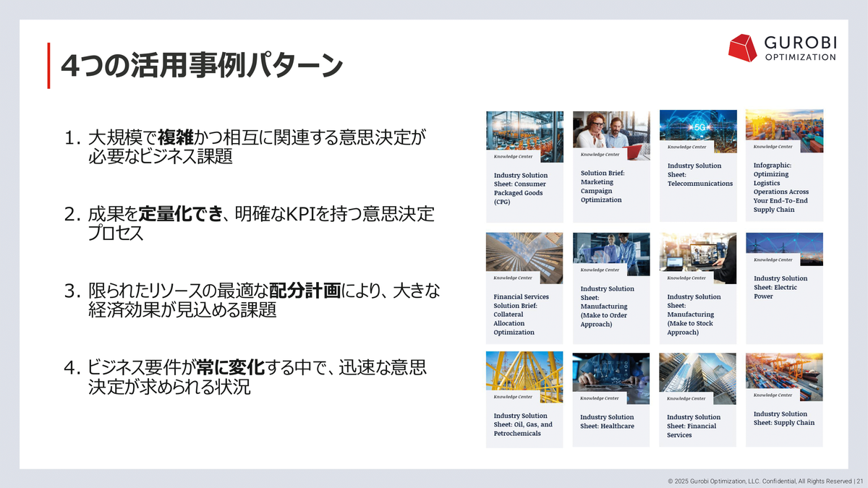Open the Manufacturing Make to Order title link
Viewport: 868px width, 488px height.
(x=607, y=307)
